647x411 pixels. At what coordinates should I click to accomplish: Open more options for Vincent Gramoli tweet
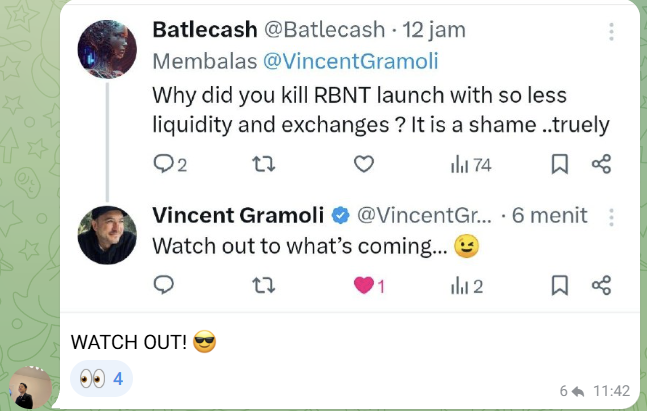click(x=611, y=217)
